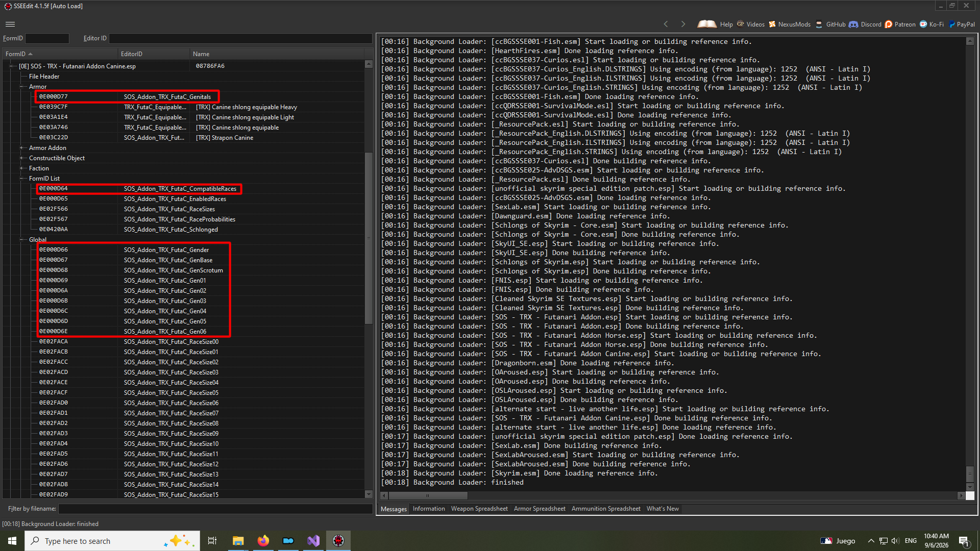
Task: Click the record tree scroll-up arrow
Action: click(369, 64)
